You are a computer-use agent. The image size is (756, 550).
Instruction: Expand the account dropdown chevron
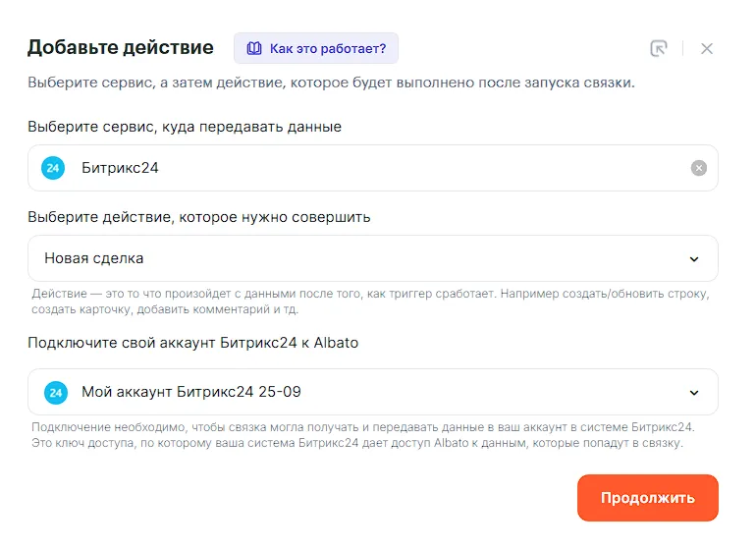pyautogui.click(x=694, y=393)
